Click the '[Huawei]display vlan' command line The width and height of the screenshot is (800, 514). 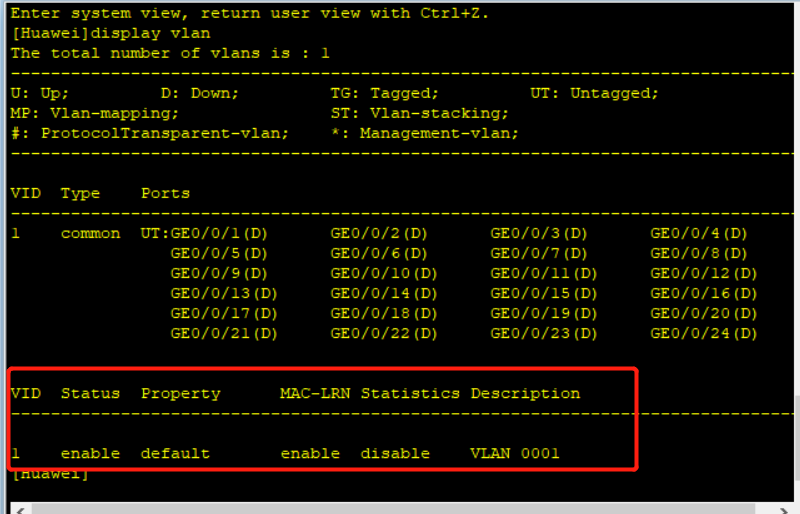[111, 33]
